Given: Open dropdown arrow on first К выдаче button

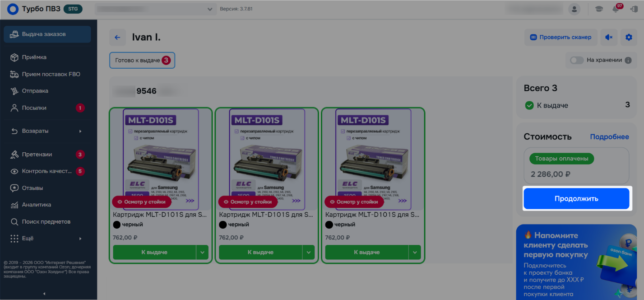Looking at the screenshot, I should [202, 252].
